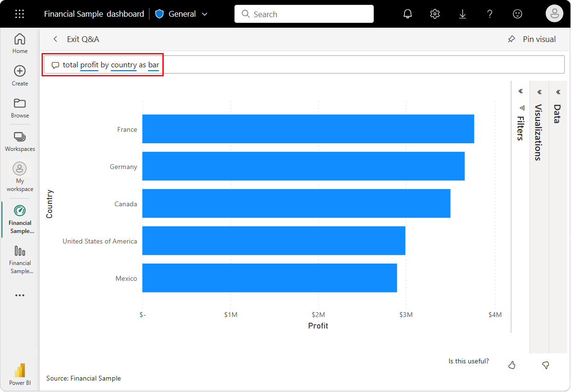
Task: Click the Data pane label
Action: (558, 114)
